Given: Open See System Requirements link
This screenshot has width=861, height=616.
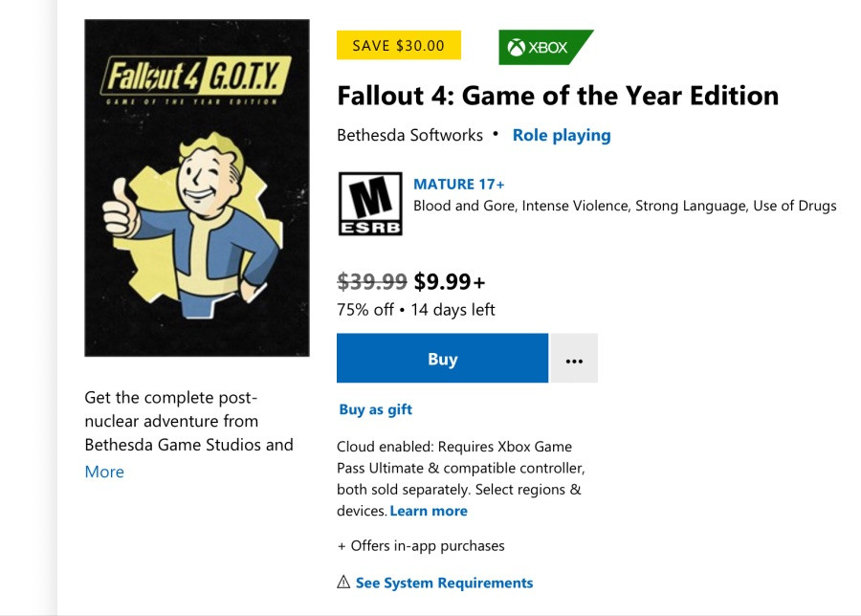Looking at the screenshot, I should (x=444, y=583).
